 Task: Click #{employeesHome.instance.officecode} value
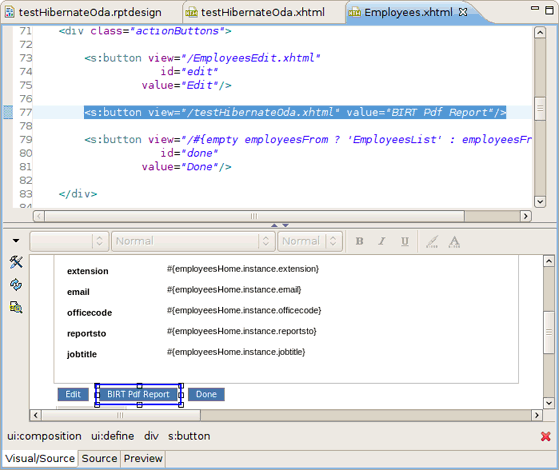[x=244, y=310]
